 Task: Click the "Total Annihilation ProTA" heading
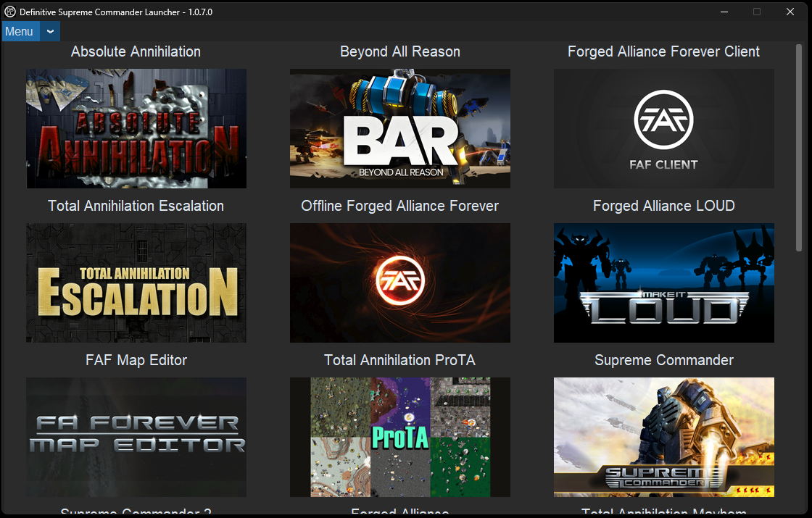(x=399, y=360)
